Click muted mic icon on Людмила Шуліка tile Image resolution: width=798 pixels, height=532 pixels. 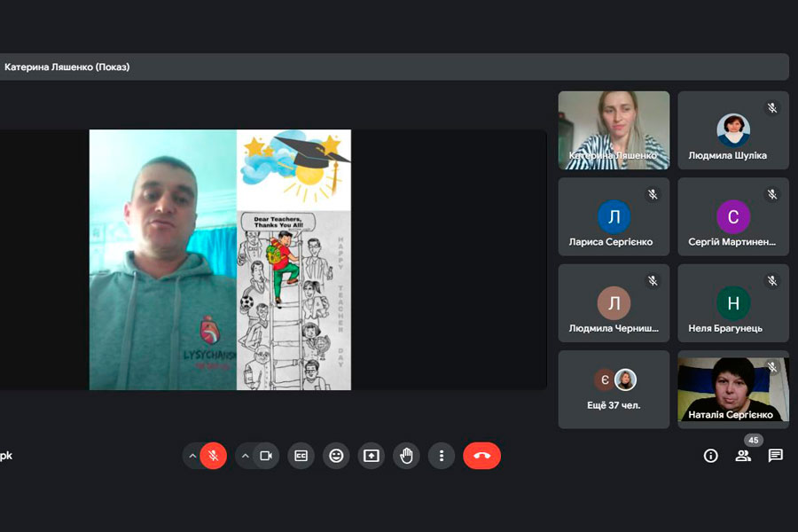[772, 108]
